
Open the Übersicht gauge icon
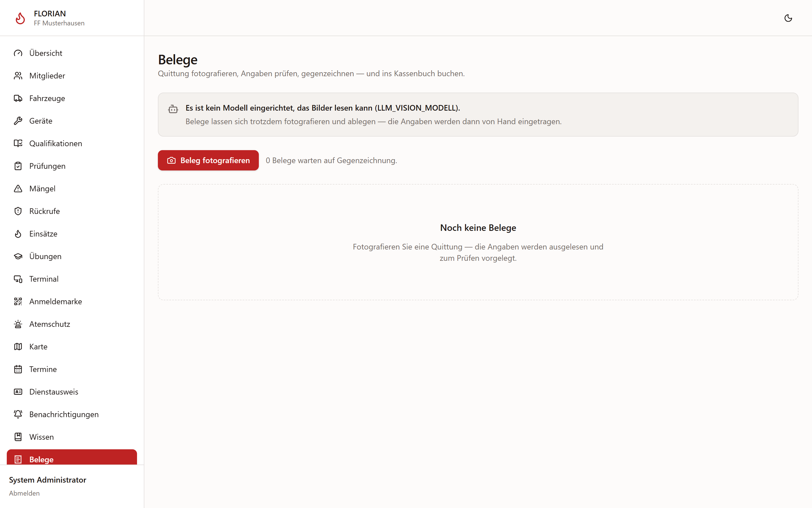click(x=18, y=53)
